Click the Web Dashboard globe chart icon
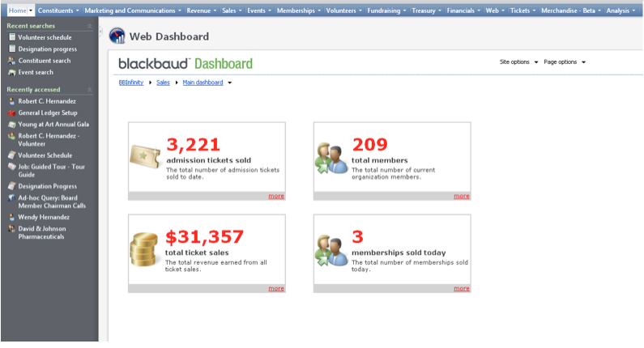This screenshot has width=644, height=348. tap(117, 36)
